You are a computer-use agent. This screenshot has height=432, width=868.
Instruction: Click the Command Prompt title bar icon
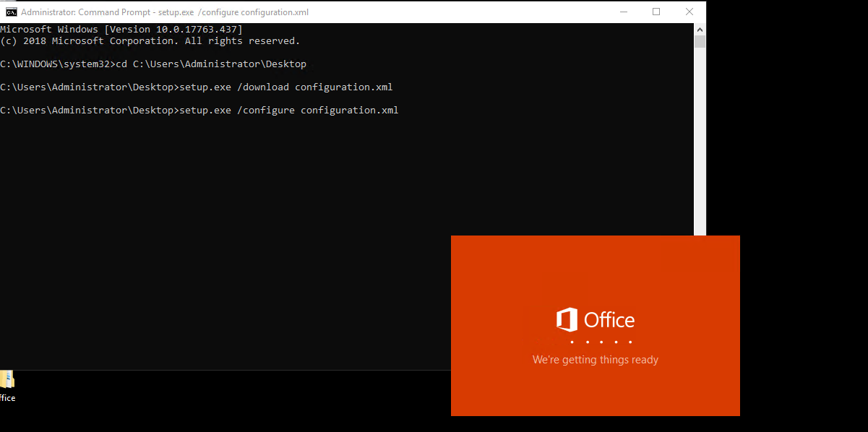click(x=12, y=12)
